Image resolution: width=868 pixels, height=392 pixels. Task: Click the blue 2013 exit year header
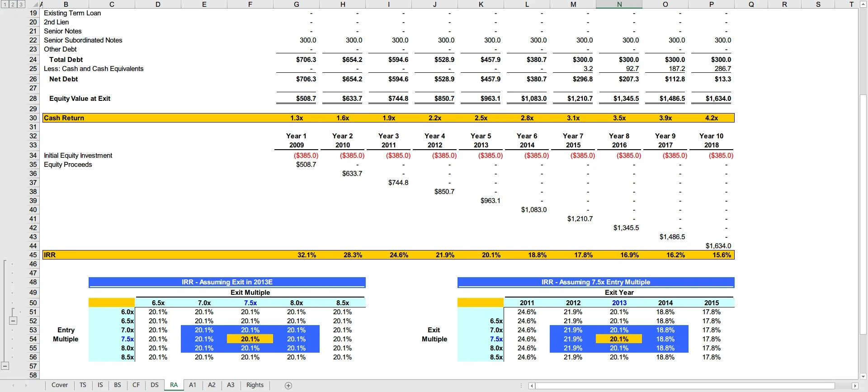[x=619, y=303]
